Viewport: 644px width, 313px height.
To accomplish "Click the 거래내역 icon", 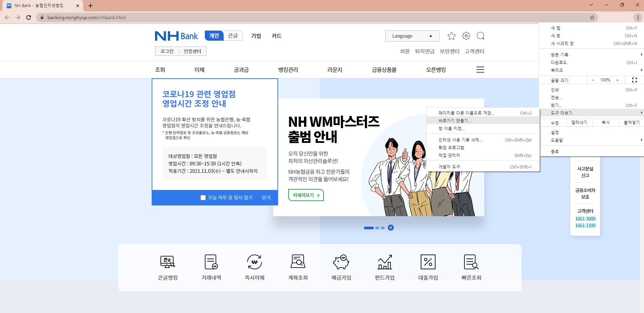I will point(211,262).
